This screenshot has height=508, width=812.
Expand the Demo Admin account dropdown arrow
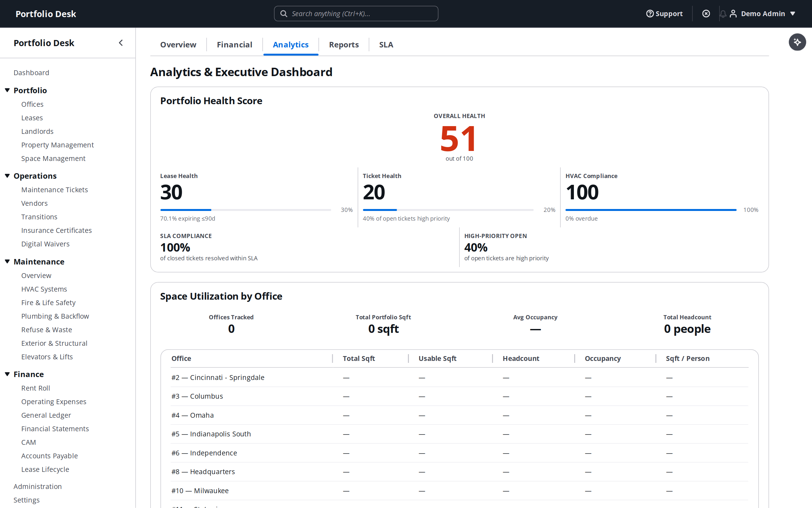click(x=793, y=14)
